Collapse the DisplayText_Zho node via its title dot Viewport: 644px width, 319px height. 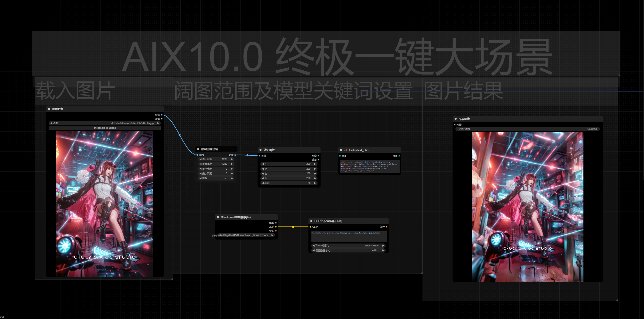tap(341, 150)
